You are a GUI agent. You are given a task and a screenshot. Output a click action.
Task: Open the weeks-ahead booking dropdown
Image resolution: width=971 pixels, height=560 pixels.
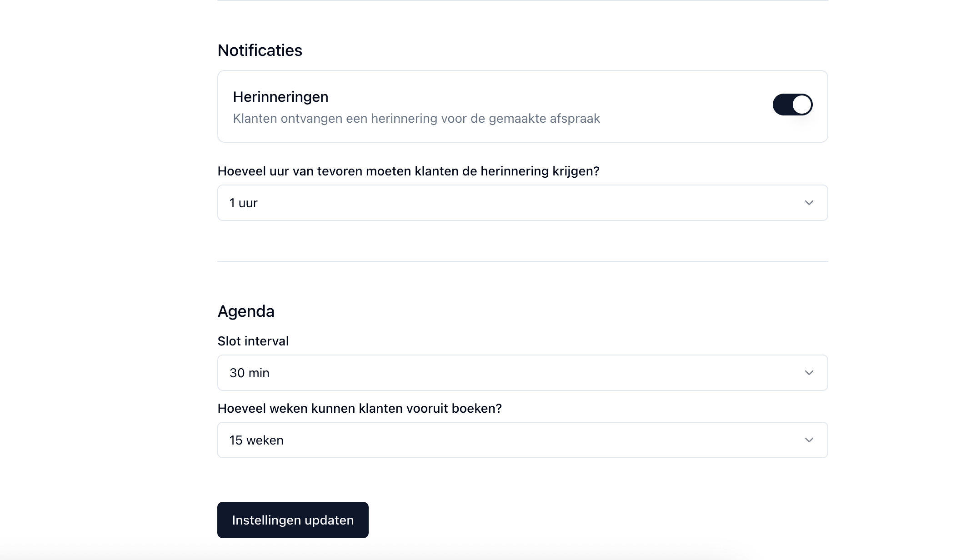pos(522,440)
